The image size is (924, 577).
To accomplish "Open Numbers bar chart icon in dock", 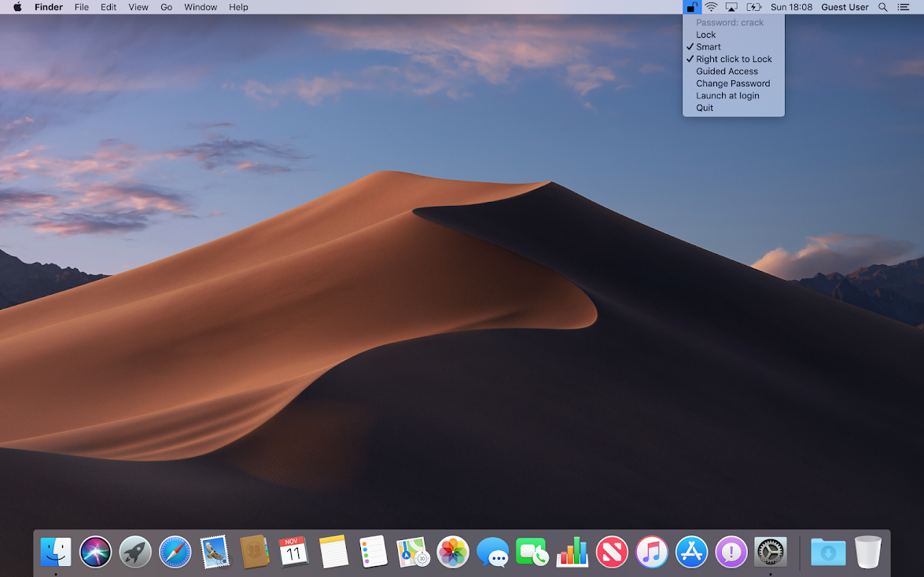I will 572,553.
